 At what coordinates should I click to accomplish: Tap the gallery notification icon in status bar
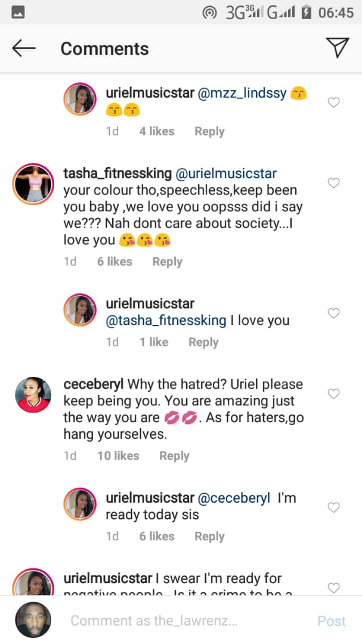[x=18, y=12]
